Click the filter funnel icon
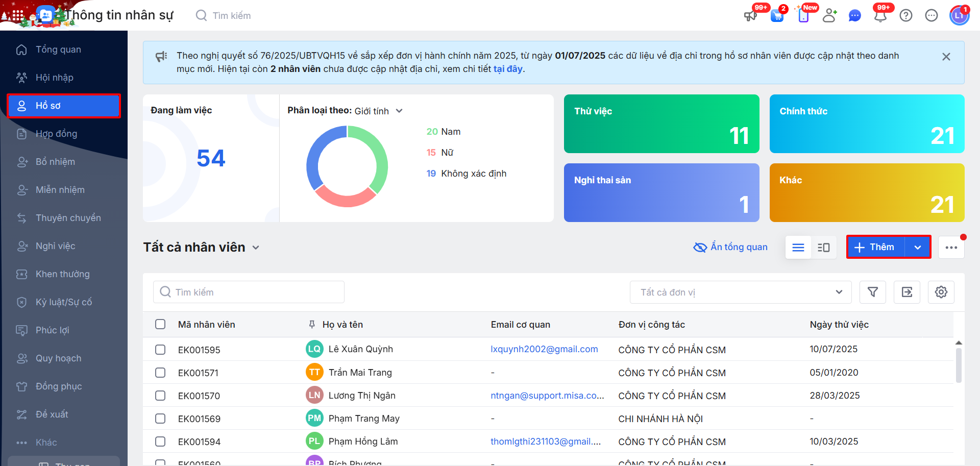Screen dimensions: 980x466 (873, 292)
